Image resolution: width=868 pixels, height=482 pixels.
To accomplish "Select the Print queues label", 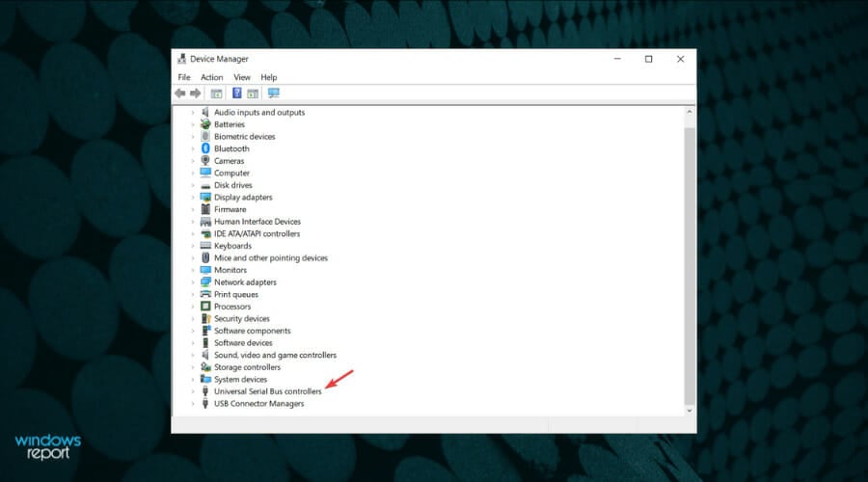I will (x=236, y=294).
